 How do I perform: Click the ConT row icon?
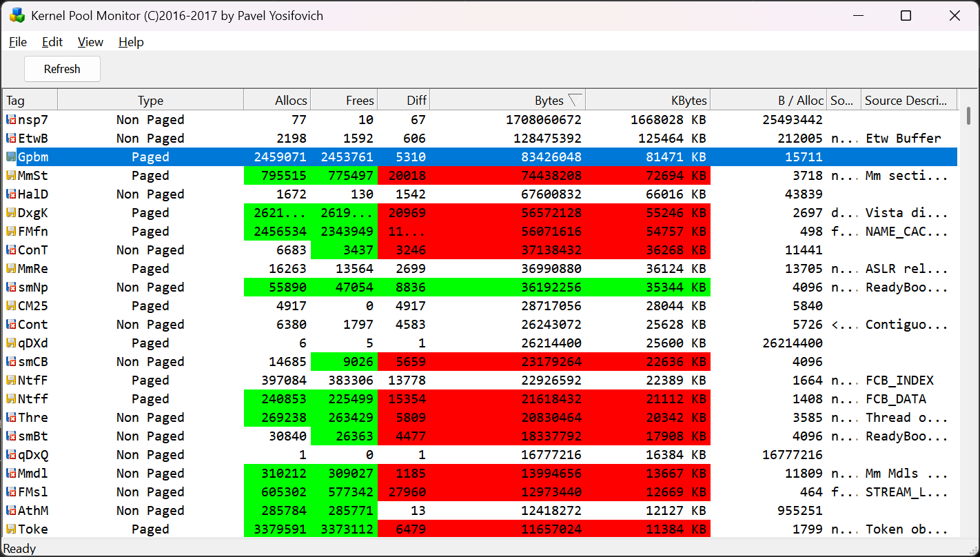[11, 250]
